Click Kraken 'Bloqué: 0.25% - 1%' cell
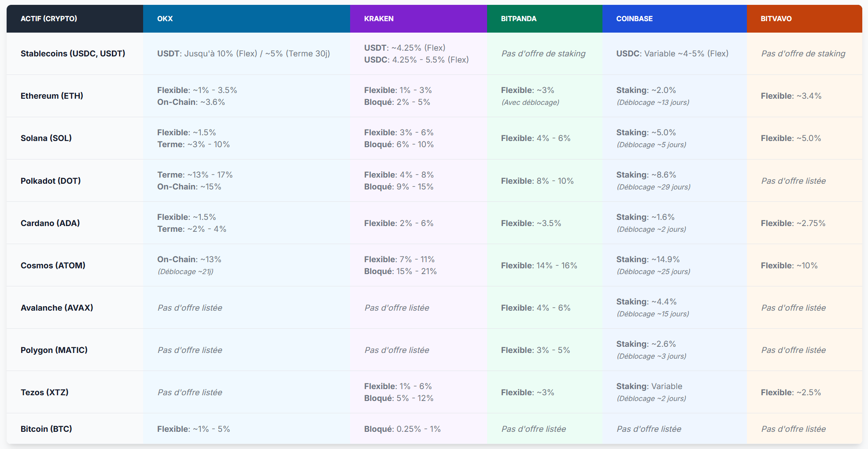 [x=403, y=429]
